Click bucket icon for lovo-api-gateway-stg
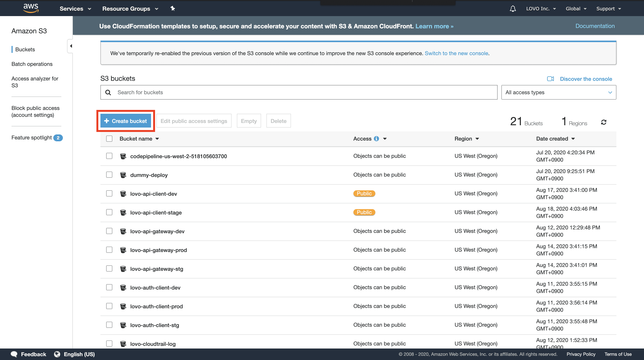The image size is (644, 360). [123, 268]
